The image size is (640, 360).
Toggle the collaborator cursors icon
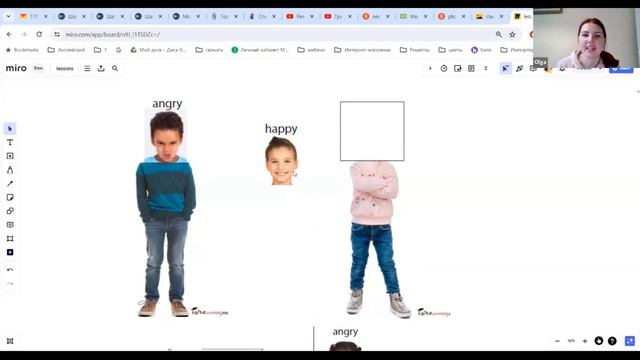[505, 69]
